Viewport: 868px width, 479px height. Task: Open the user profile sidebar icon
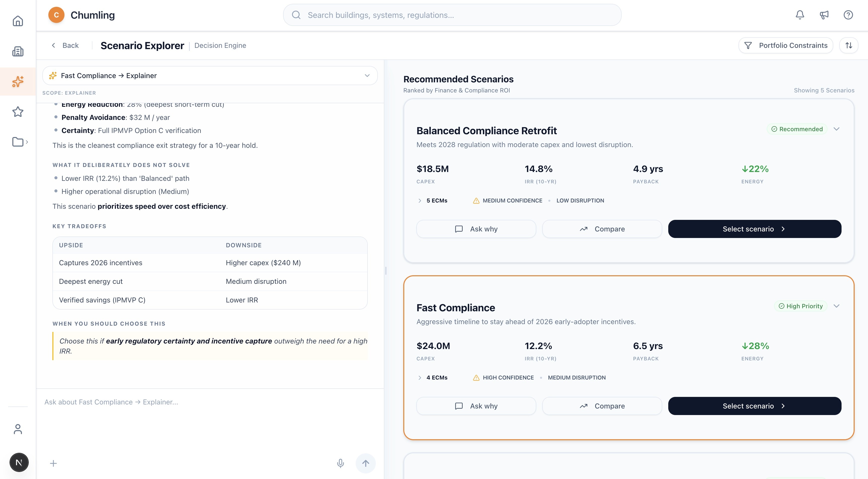coord(18,429)
